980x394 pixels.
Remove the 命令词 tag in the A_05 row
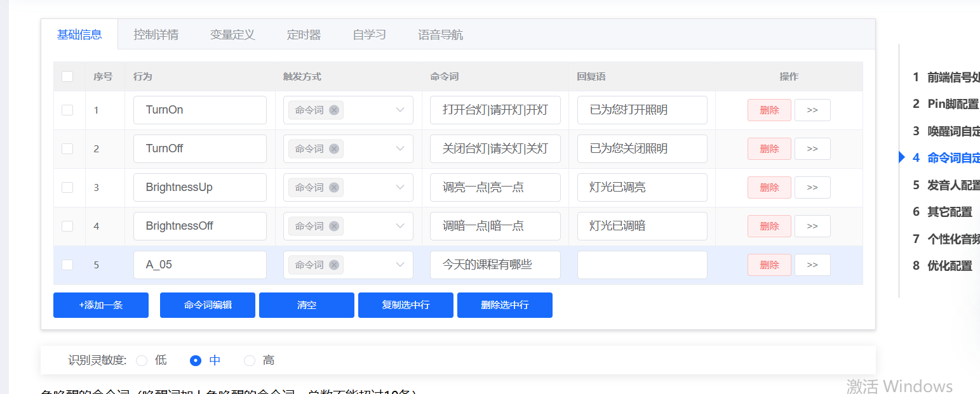coord(334,265)
